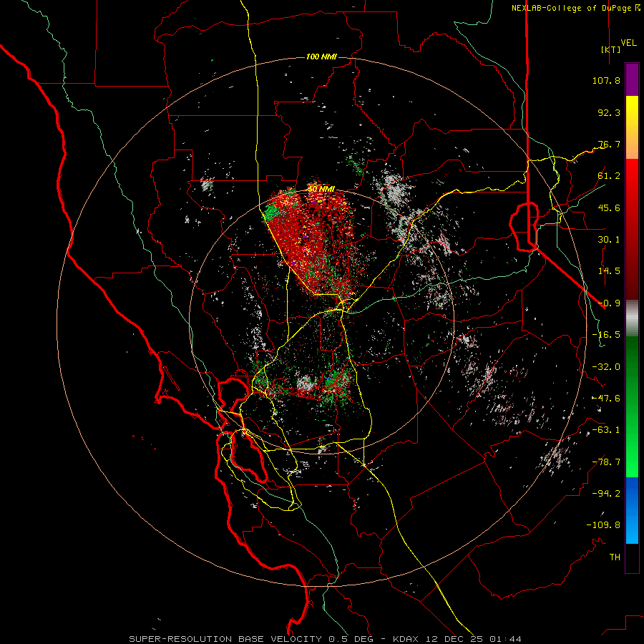Click the 92.3 velocity scale value
Screen dimensions: 644x644
(609, 112)
